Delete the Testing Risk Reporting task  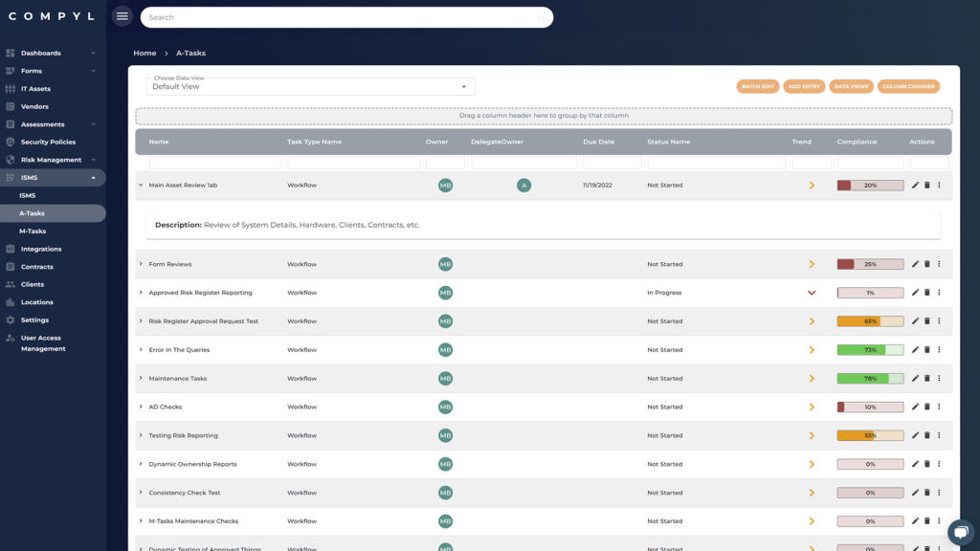[926, 435]
